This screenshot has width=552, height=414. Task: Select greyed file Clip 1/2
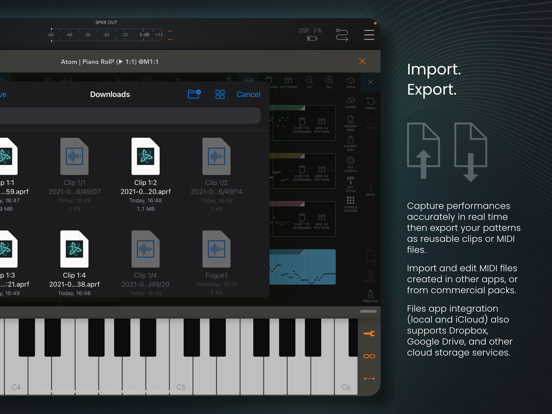217,175
